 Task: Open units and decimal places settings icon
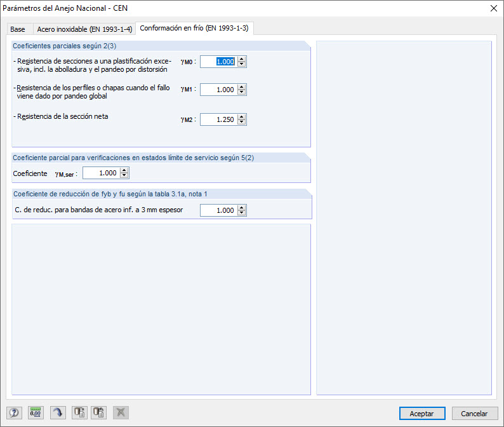(x=36, y=412)
